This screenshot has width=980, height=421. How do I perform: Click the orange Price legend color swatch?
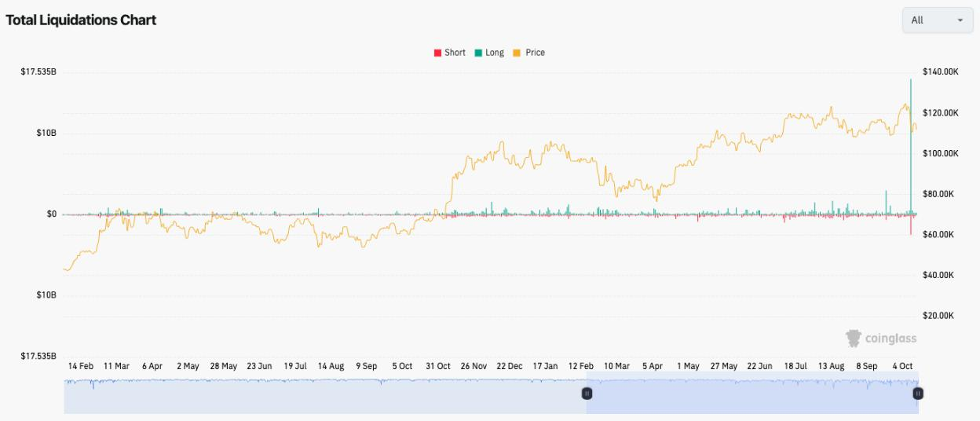517,53
